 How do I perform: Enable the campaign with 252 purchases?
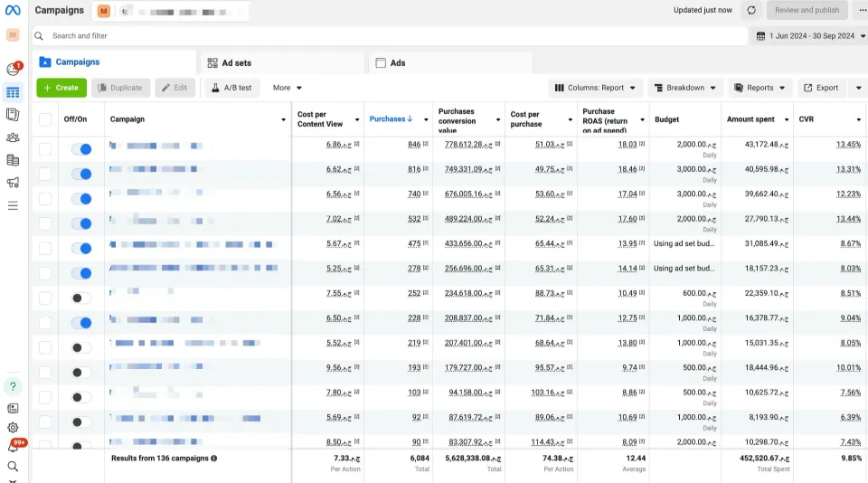point(81,298)
